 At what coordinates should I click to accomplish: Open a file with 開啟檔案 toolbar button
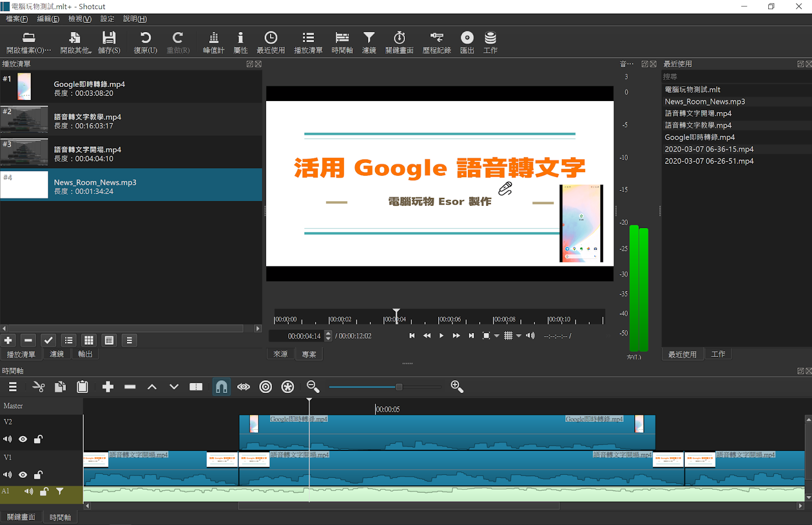point(28,43)
